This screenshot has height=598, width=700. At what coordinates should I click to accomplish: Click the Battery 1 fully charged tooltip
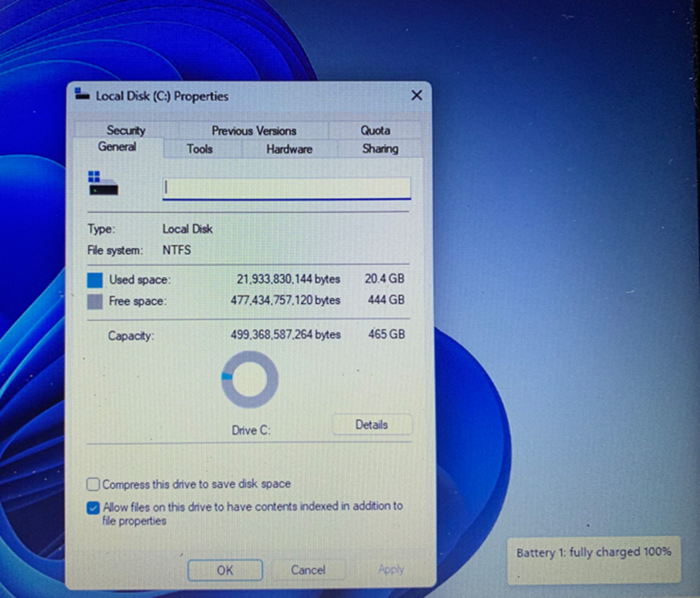594,560
